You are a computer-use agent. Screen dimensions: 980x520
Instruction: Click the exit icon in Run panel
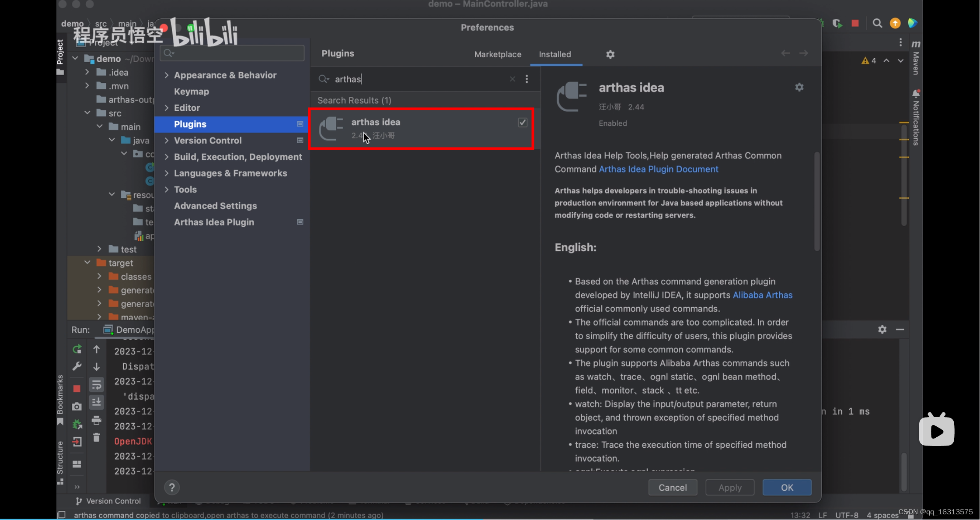pos(77,442)
